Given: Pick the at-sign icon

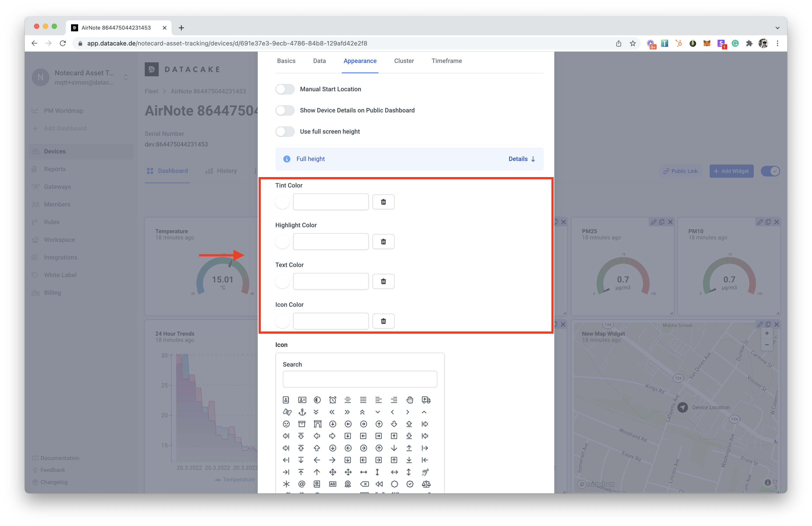Looking at the screenshot, I should [x=302, y=484].
